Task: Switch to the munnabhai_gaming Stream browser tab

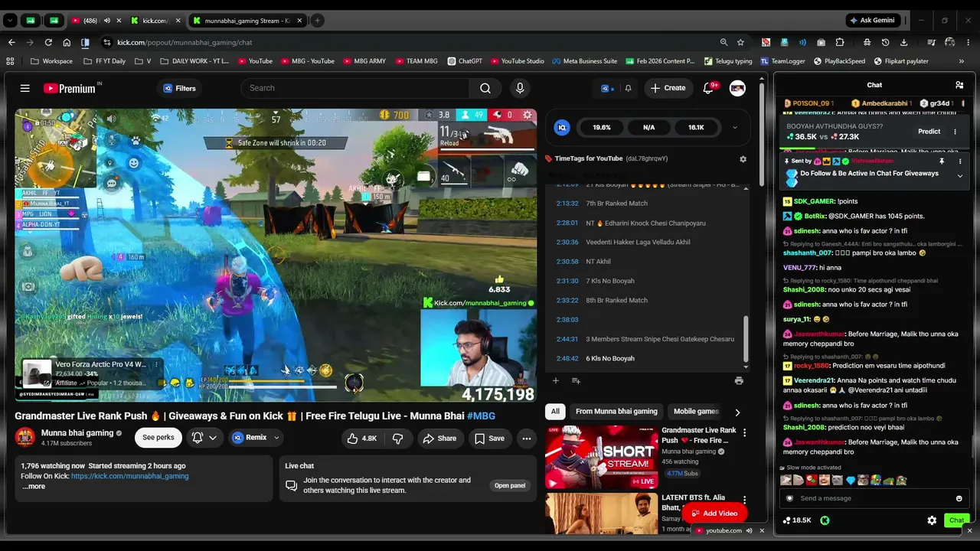Action: (x=247, y=21)
